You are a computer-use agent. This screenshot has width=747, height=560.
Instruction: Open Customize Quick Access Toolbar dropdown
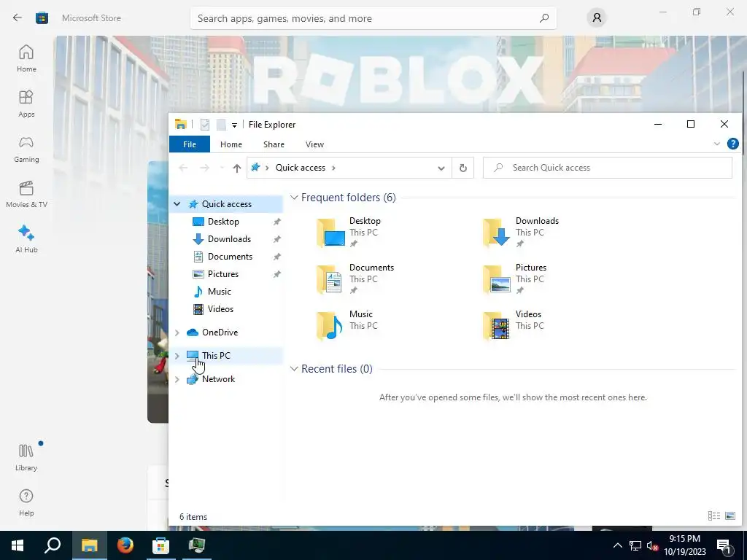click(x=234, y=125)
